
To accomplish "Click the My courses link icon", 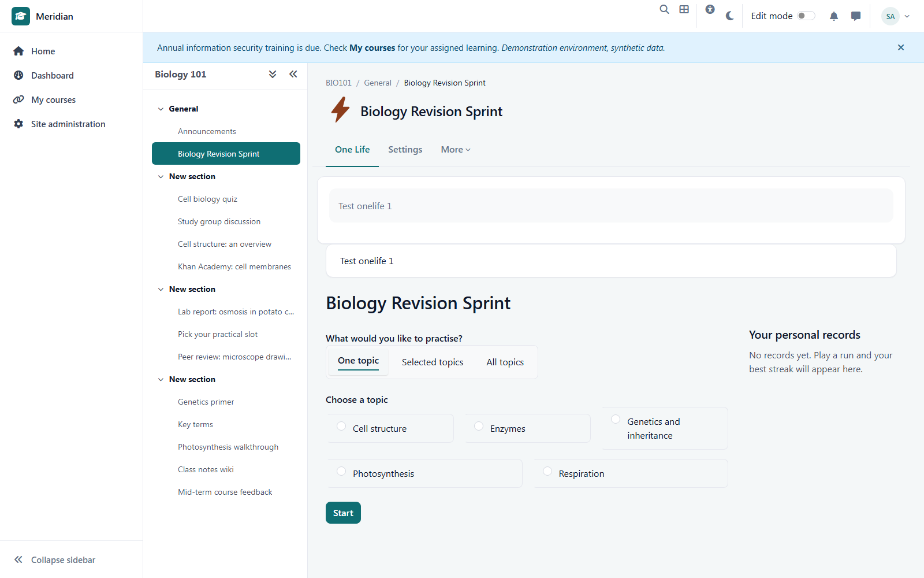I will 18,99.
